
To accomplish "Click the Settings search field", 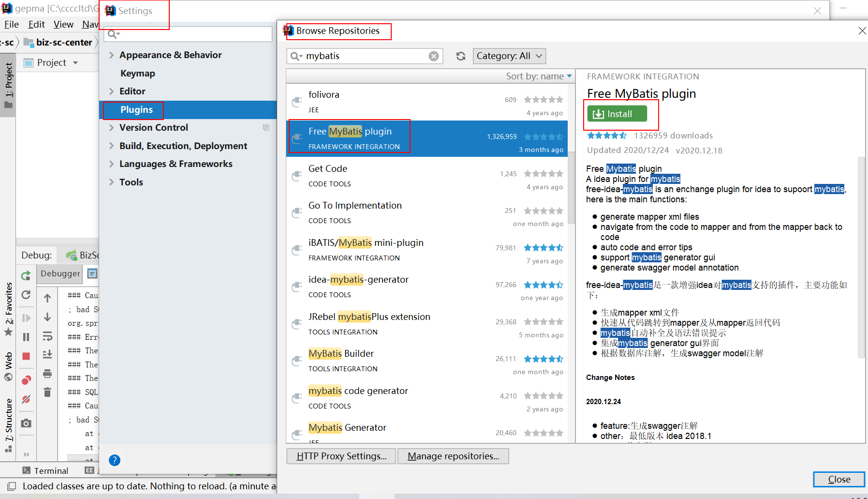I will [188, 34].
